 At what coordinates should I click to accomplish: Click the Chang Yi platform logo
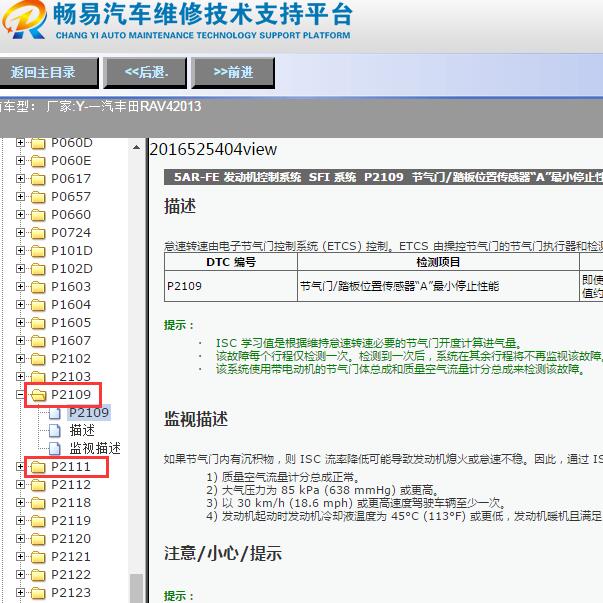click(24, 19)
